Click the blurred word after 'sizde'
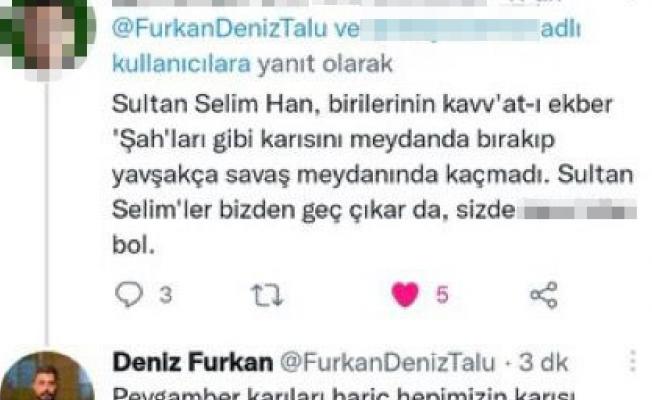Viewport: 652px width, 400px height. [577, 210]
